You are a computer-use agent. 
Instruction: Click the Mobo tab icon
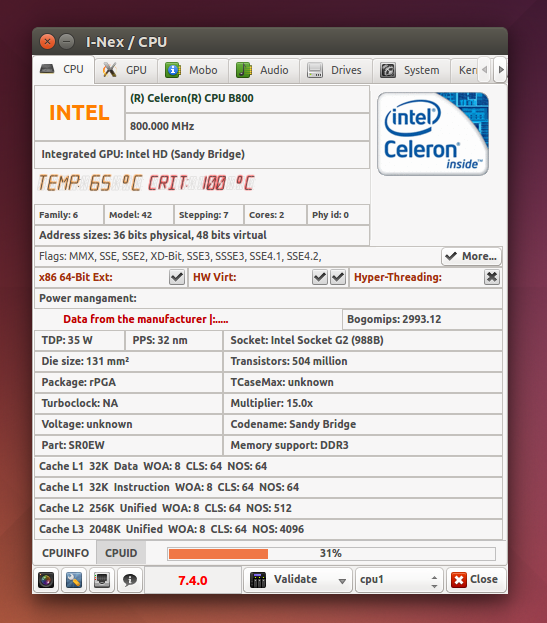pyautogui.click(x=173, y=70)
